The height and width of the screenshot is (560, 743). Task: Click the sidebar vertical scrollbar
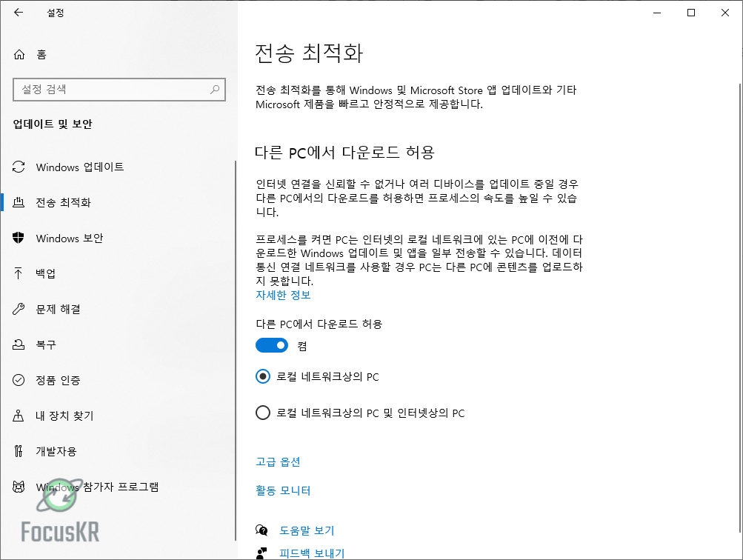point(235,350)
